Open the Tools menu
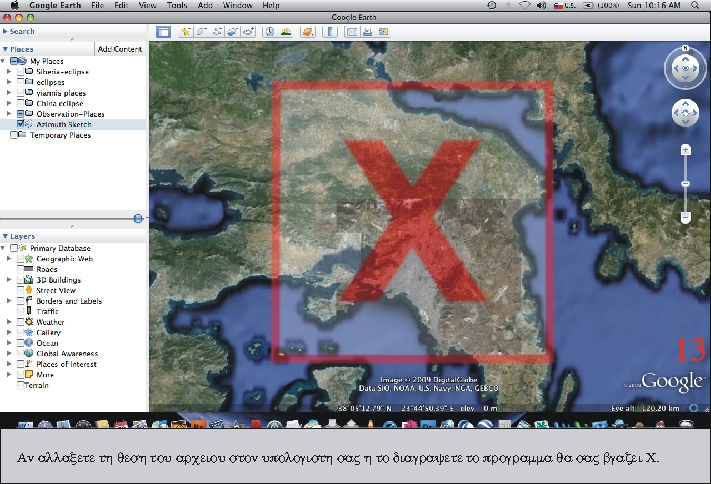The image size is (711, 484). coord(177,5)
